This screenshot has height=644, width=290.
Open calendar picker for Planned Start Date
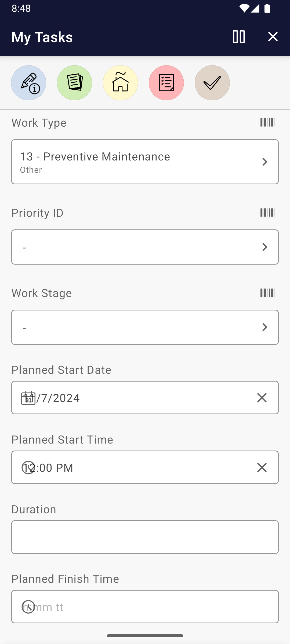(x=28, y=398)
